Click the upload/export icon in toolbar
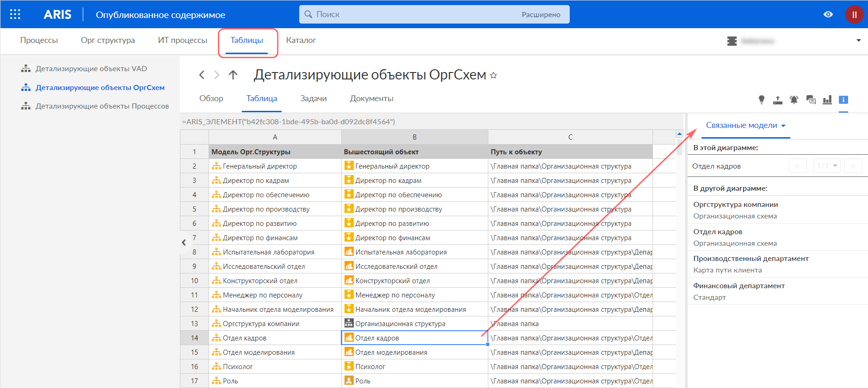The width and height of the screenshot is (868, 388). (x=778, y=100)
